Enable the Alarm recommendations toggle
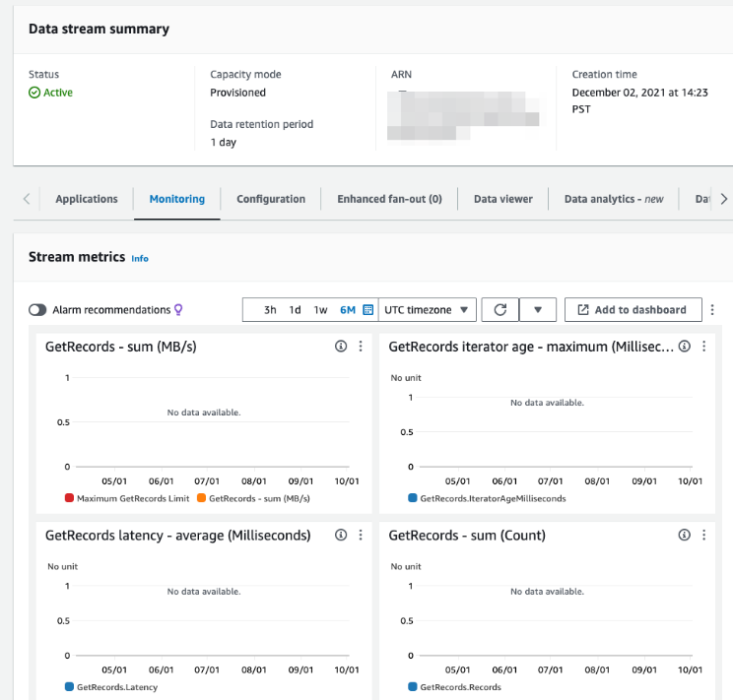The height and width of the screenshot is (700, 733). pos(37,310)
